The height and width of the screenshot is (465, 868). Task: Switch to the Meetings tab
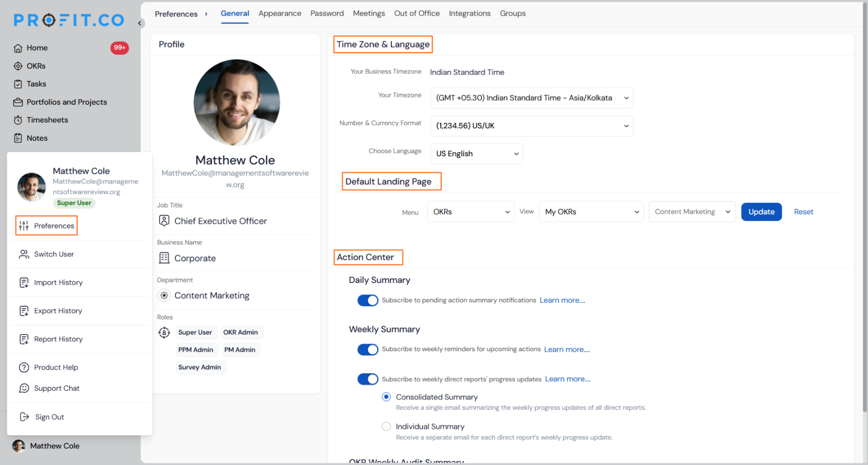pos(369,13)
